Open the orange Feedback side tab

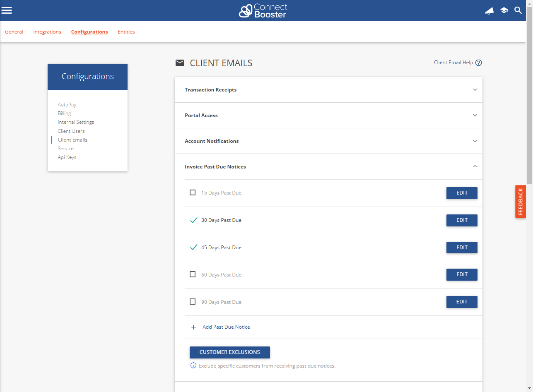521,201
